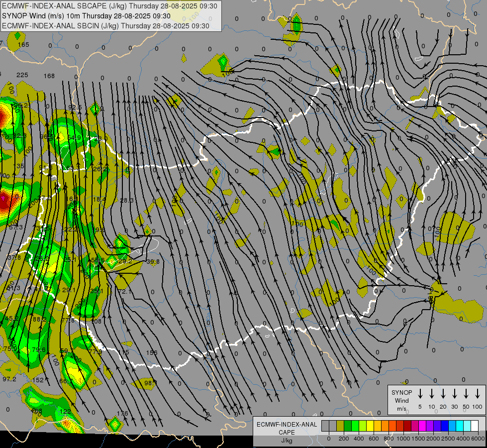The image size is (487, 448).
Task: Select the dark red CAPE legend swatch
Action: pos(407,426)
